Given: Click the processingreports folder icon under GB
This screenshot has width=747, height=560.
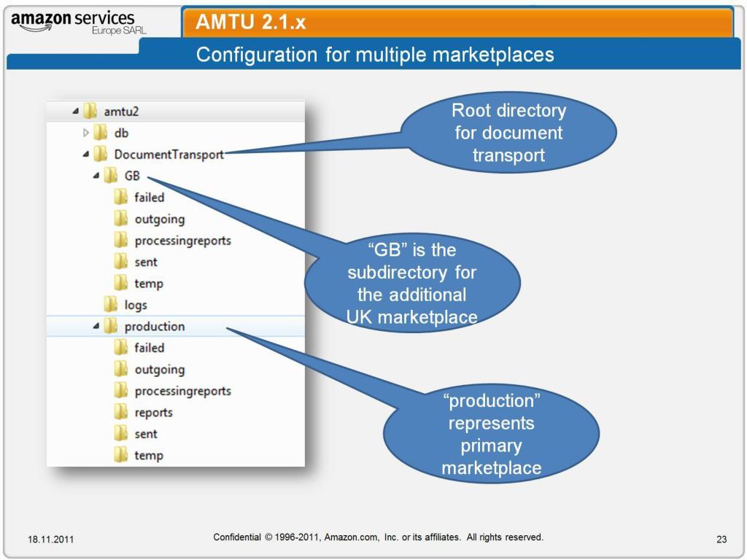Looking at the screenshot, I should tap(121, 240).
